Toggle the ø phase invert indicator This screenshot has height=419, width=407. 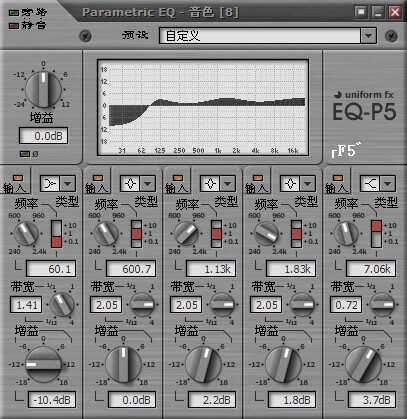coord(25,154)
